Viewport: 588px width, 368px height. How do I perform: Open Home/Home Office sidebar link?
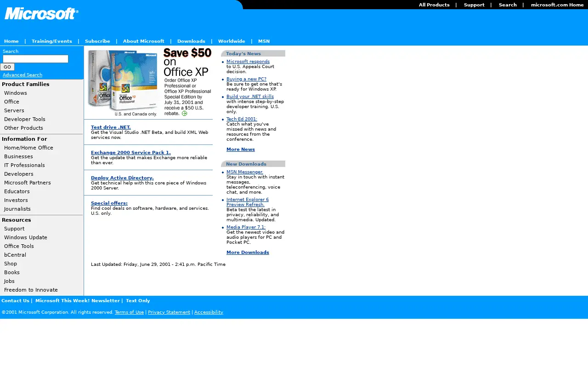tap(28, 148)
